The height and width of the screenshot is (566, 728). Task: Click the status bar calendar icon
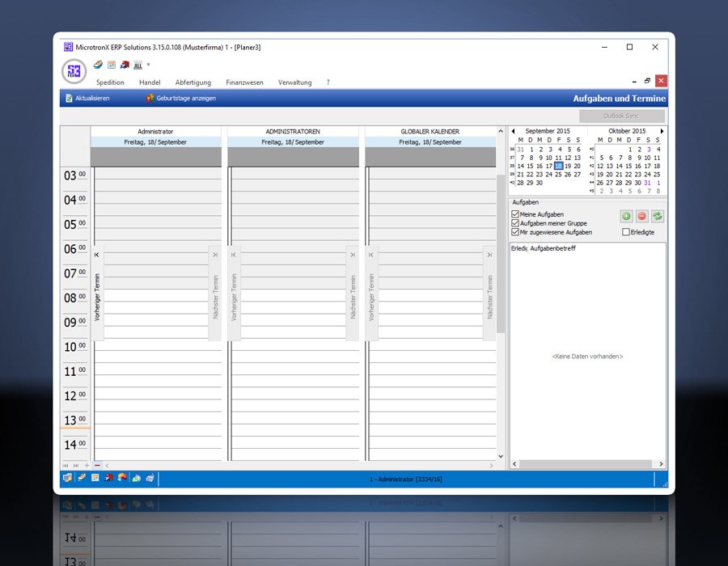coord(95,477)
